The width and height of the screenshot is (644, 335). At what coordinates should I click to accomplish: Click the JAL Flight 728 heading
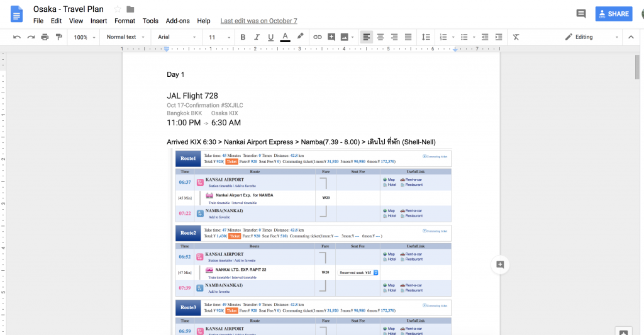(x=192, y=96)
